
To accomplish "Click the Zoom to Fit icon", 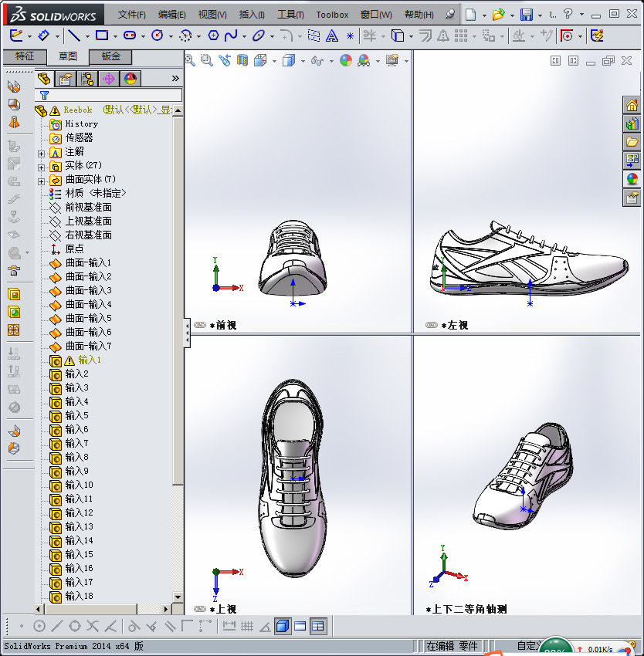I will (x=190, y=61).
